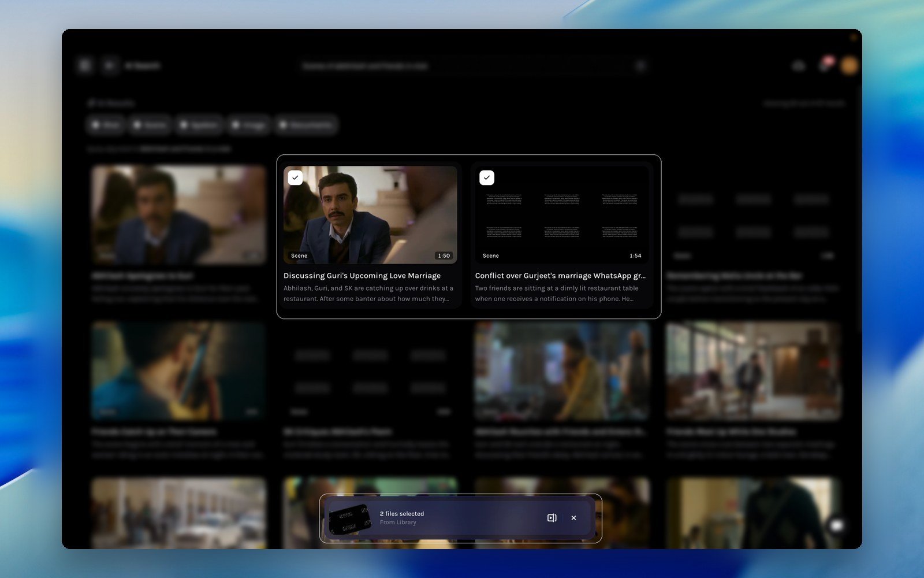This screenshot has width=924, height=578.
Task: Click title "Conflict over Gurjeet's marriage WhatsApp gr..."
Action: click(x=560, y=276)
